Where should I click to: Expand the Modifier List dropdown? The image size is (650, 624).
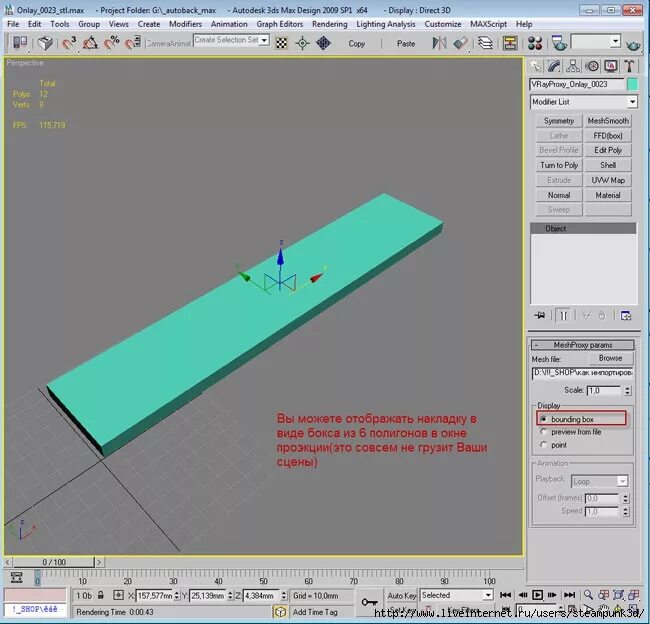583,102
